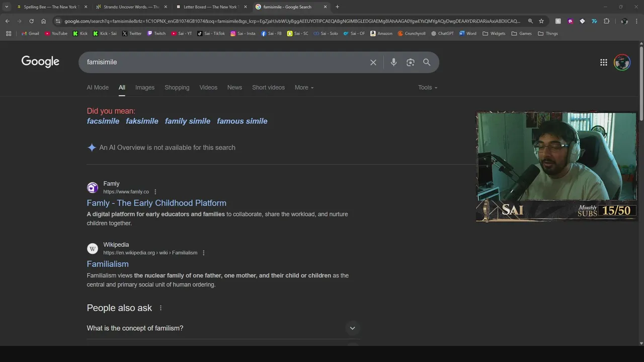Bookmark this page with the star
The height and width of the screenshot is (362, 644).
coord(541,21)
